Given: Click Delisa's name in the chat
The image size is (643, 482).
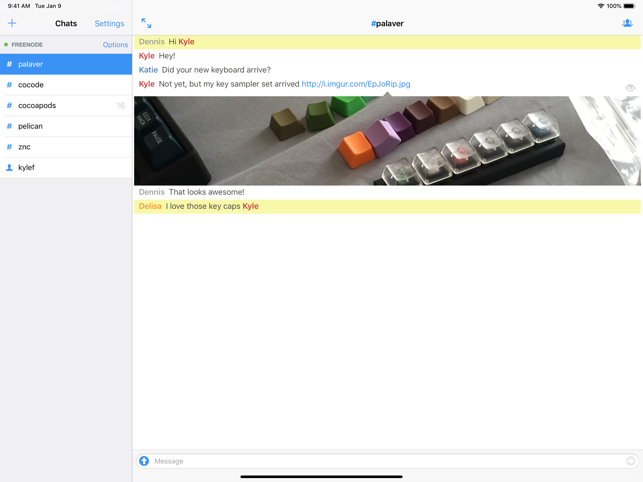Looking at the screenshot, I should [x=150, y=206].
